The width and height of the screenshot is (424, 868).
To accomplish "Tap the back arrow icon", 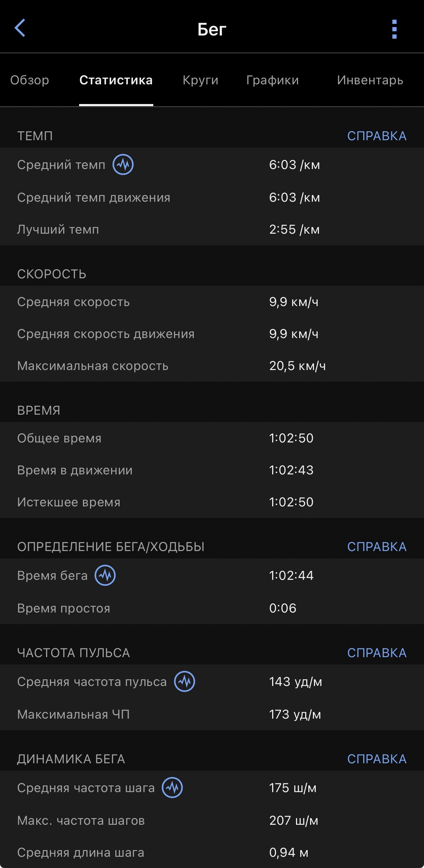I will (x=20, y=28).
